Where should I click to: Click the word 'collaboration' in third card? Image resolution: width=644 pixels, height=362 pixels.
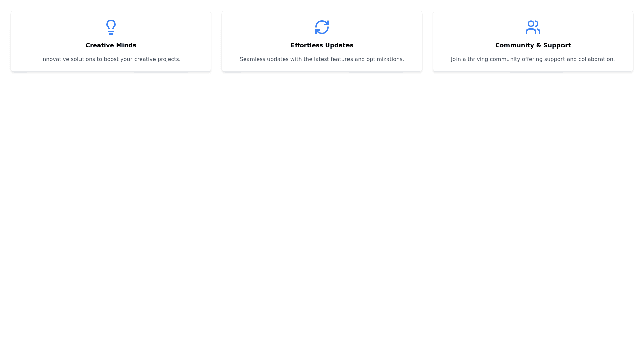(x=596, y=59)
